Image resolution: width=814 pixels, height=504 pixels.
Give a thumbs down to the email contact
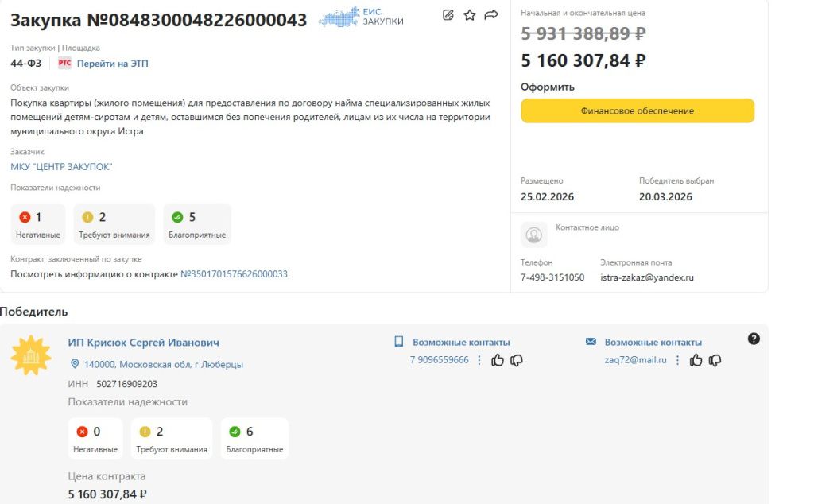[715, 360]
